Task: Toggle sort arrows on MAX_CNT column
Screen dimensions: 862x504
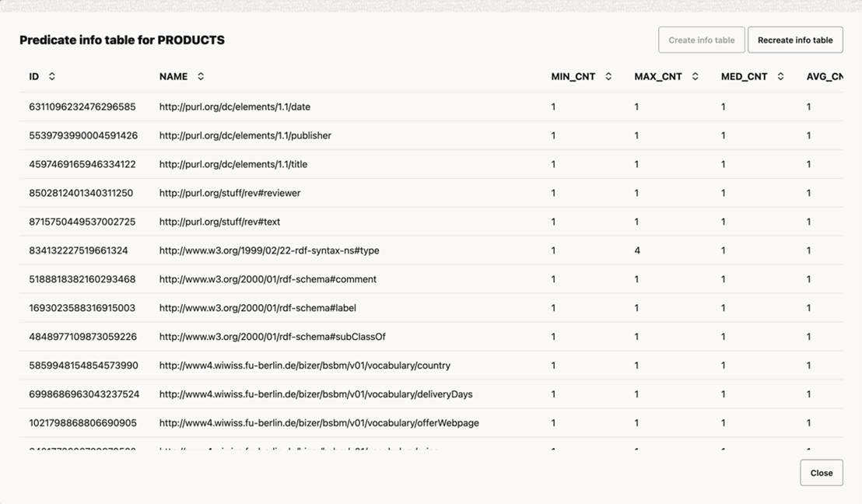Action: [x=695, y=76]
